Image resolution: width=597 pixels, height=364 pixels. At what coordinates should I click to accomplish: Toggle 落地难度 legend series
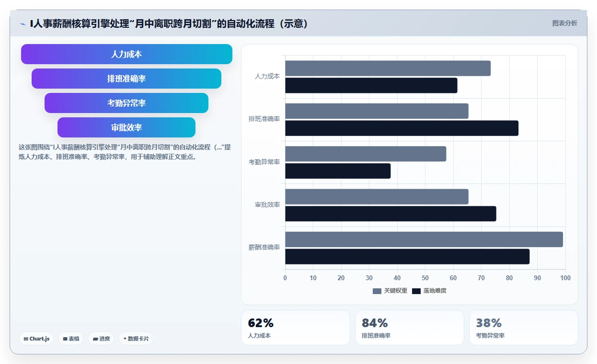(x=429, y=291)
